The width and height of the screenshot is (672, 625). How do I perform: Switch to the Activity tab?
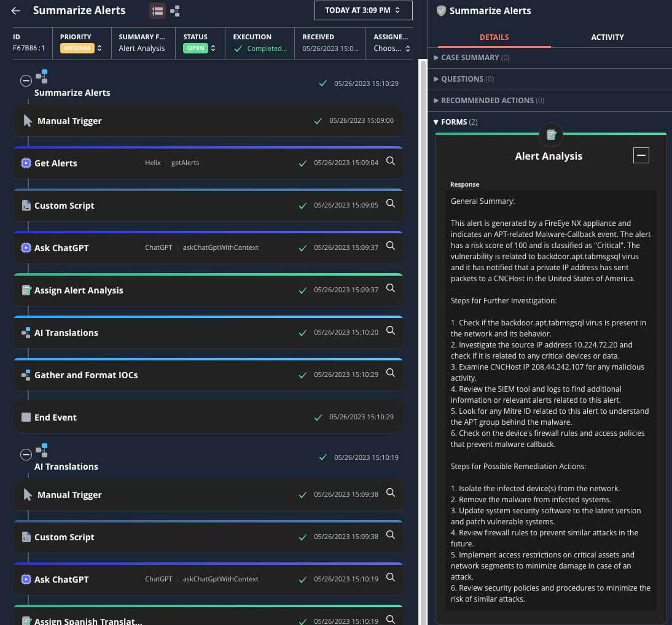[x=607, y=37]
